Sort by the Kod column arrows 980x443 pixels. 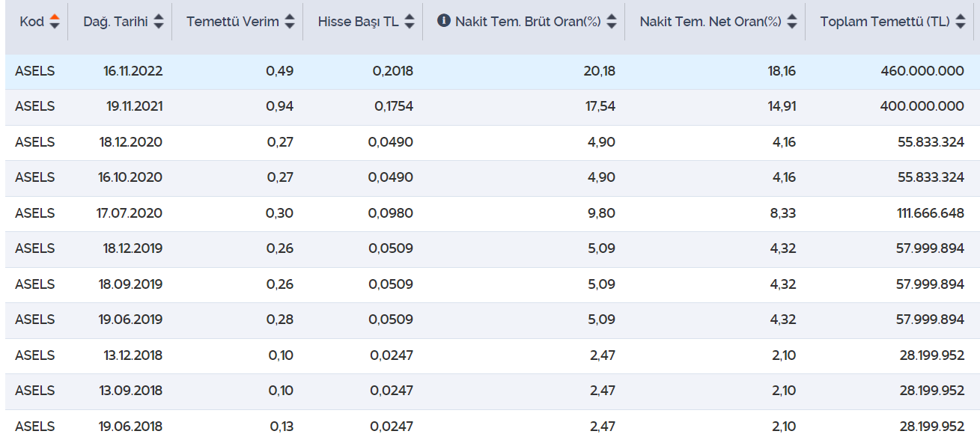54,22
